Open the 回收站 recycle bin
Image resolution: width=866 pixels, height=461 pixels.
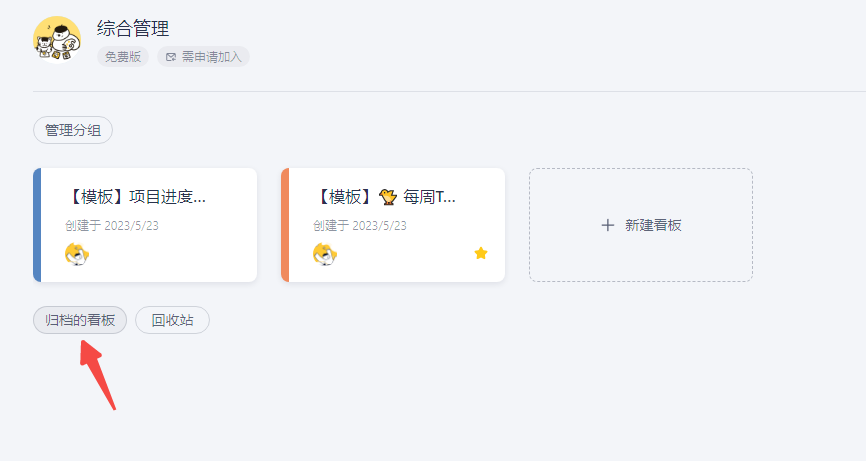click(x=172, y=320)
